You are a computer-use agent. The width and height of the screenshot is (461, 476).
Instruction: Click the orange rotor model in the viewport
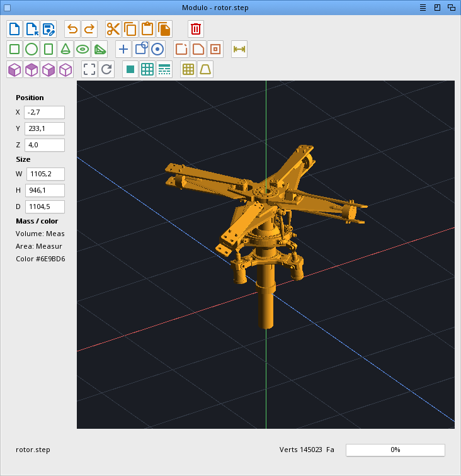tap(265, 237)
